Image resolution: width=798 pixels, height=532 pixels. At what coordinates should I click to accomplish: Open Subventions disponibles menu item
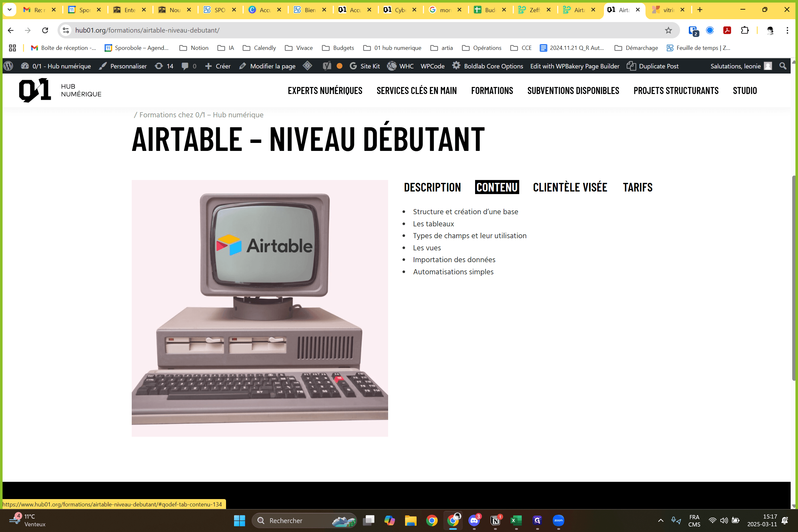click(x=573, y=90)
